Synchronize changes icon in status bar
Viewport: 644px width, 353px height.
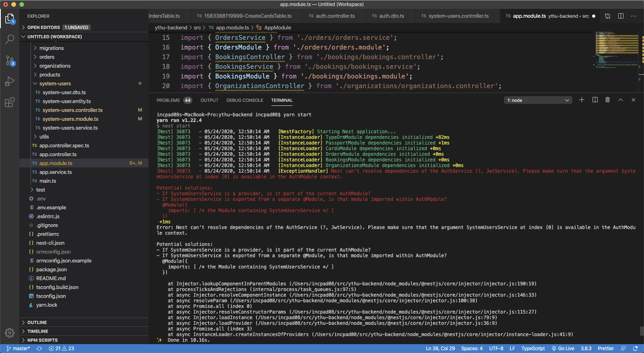[x=39, y=349]
